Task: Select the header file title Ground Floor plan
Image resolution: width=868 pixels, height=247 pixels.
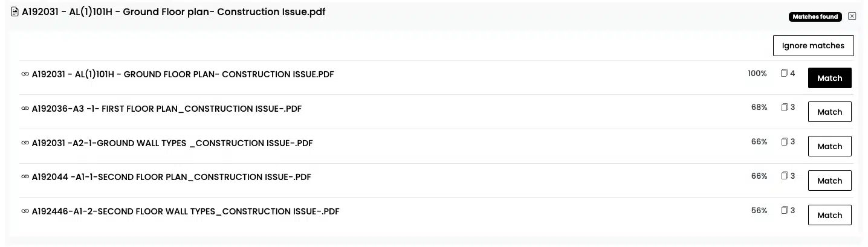Action: (x=173, y=12)
